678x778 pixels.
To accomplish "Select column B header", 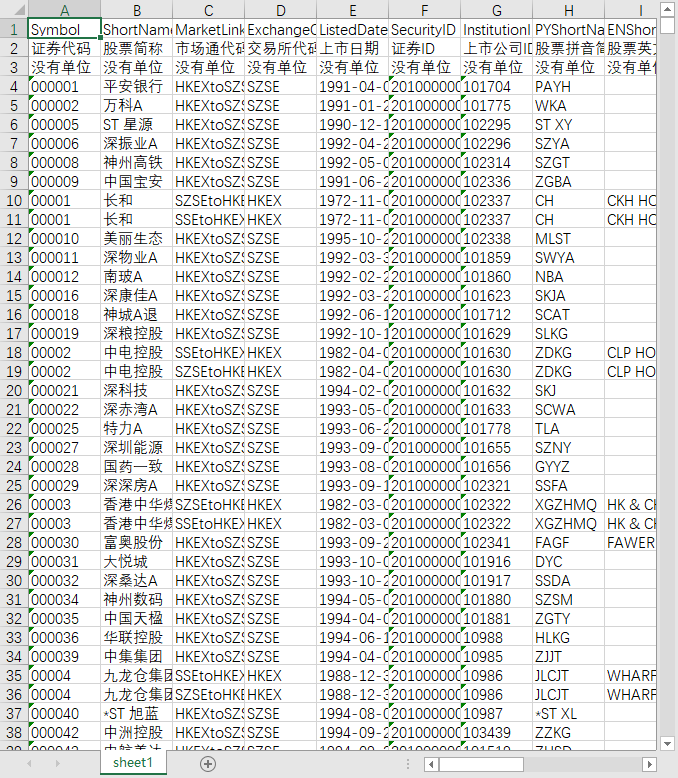I will [136, 10].
